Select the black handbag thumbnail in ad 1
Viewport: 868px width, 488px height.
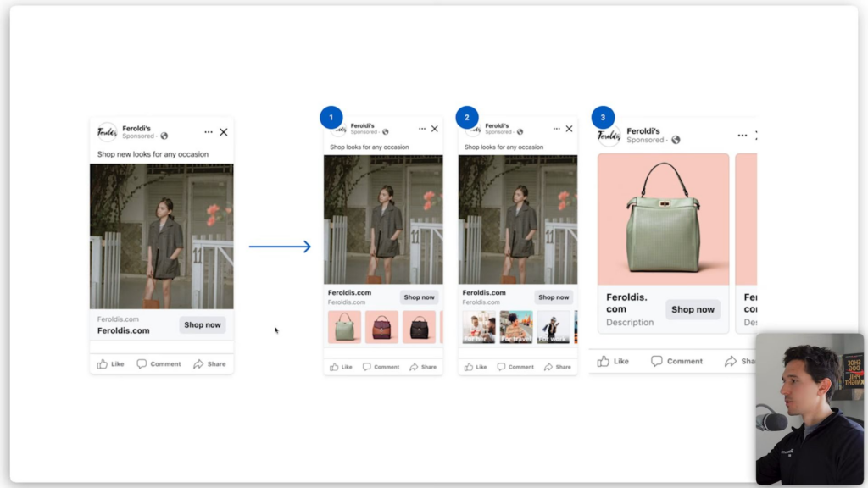pos(419,327)
